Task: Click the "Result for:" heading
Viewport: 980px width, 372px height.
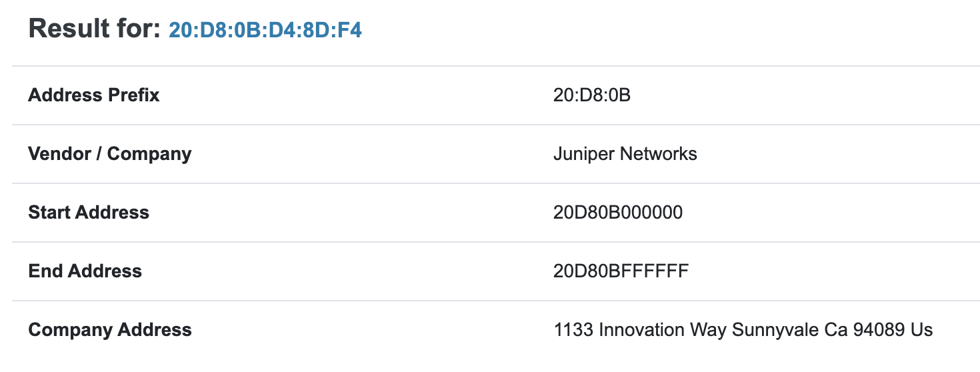Action: (x=94, y=29)
